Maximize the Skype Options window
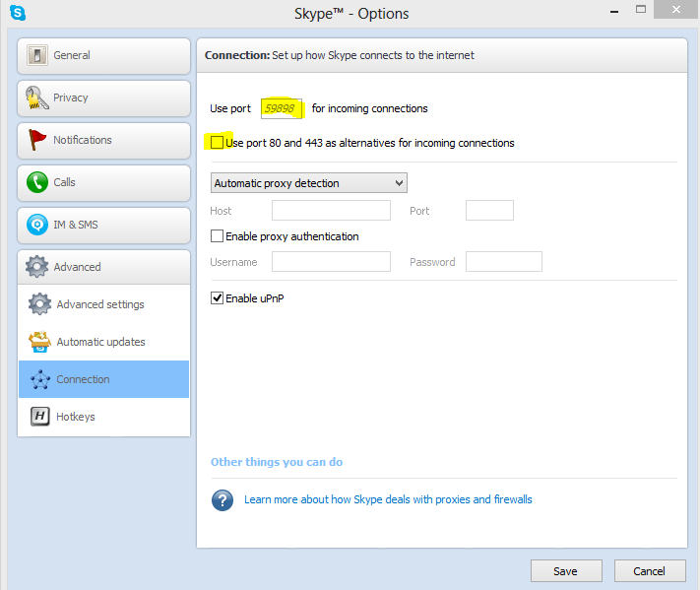The height and width of the screenshot is (590, 700). (641, 10)
